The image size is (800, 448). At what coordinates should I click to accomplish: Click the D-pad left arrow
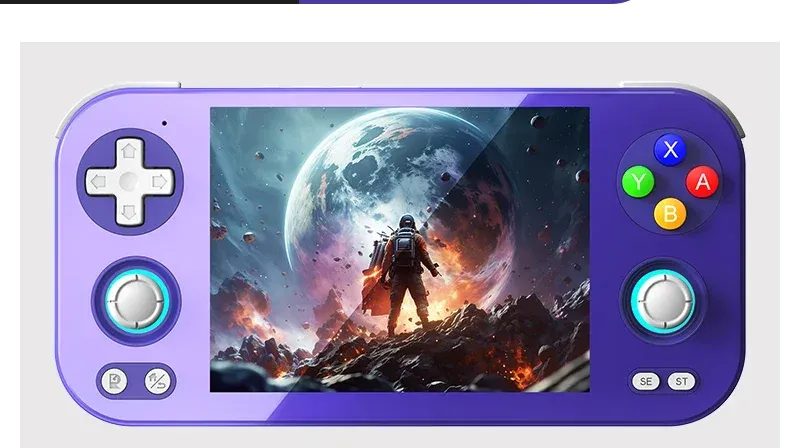coord(98,181)
